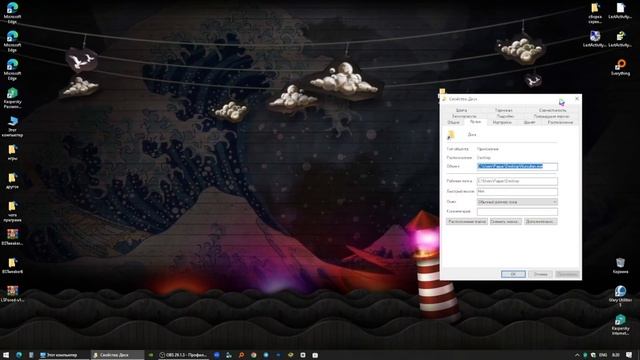Open the сборка серве... folder on desktop
The image size is (640, 360).
point(595,13)
